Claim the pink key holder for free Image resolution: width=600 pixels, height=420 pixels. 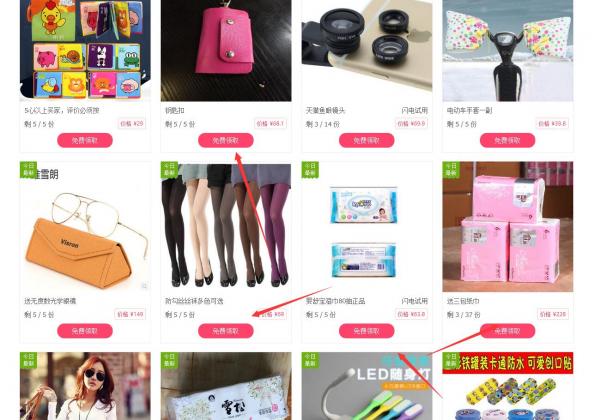(x=226, y=140)
